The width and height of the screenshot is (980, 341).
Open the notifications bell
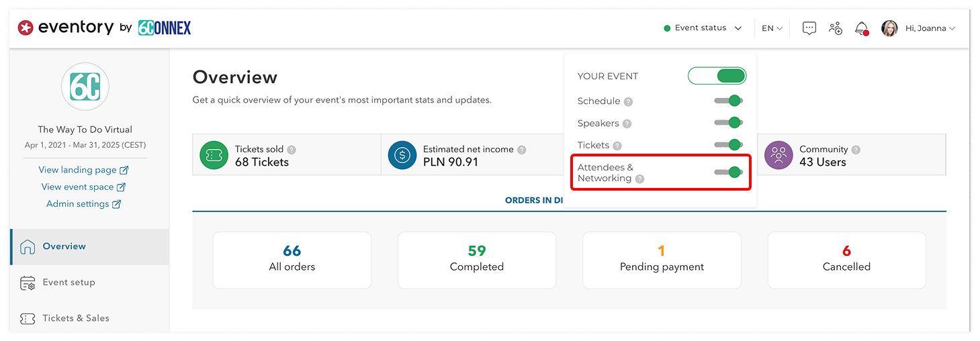[862, 28]
